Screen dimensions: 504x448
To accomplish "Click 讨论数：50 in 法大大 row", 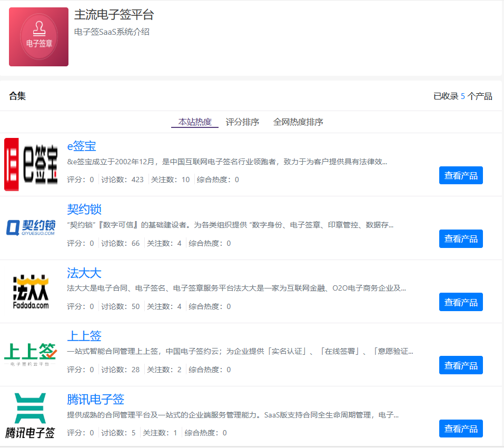I will pyautogui.click(x=121, y=306).
